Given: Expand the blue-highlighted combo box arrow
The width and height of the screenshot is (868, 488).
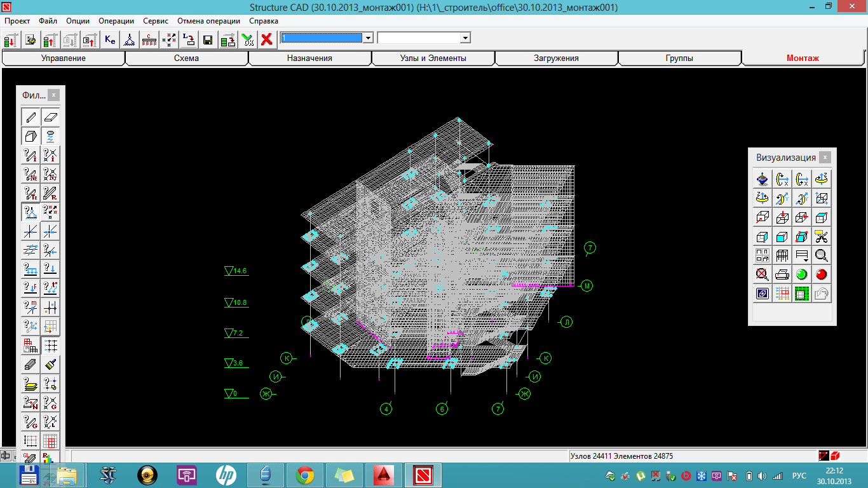Looking at the screenshot, I should point(368,38).
